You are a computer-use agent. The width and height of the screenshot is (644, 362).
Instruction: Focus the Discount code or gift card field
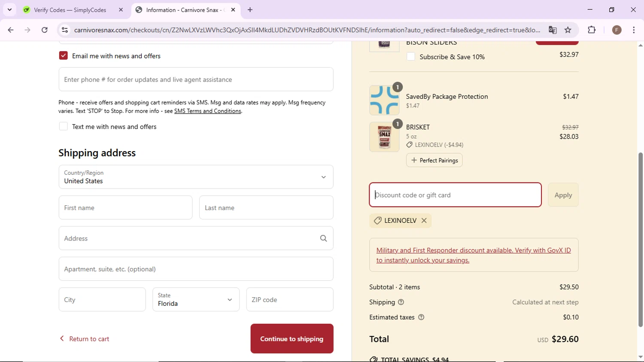(455, 195)
